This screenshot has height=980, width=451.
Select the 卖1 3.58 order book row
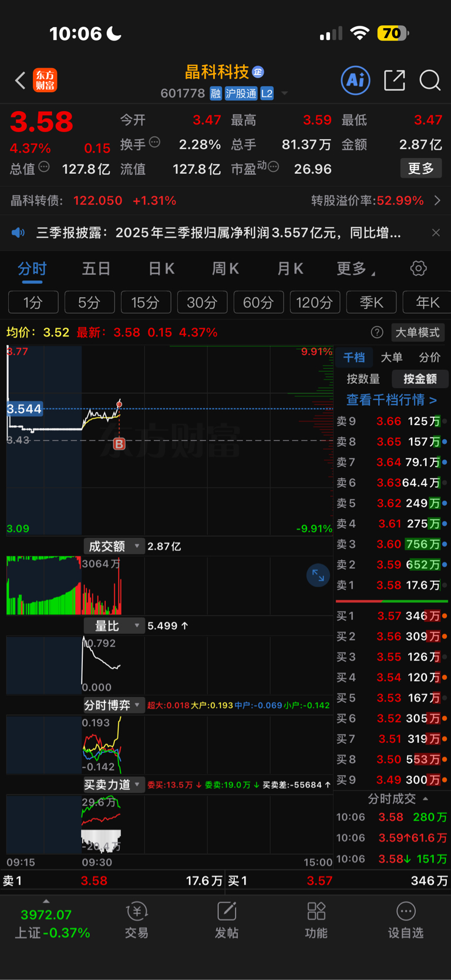tap(392, 585)
